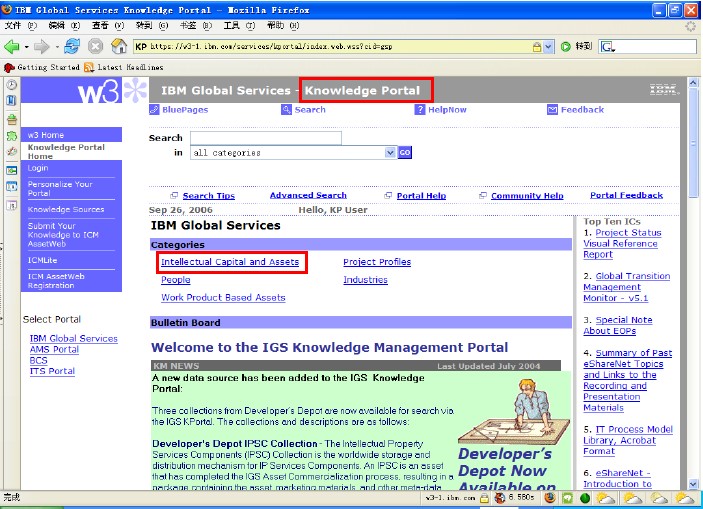Screen dimensions: 703x509
Task: Click the HelpNow question mark icon
Action: [x=420, y=109]
